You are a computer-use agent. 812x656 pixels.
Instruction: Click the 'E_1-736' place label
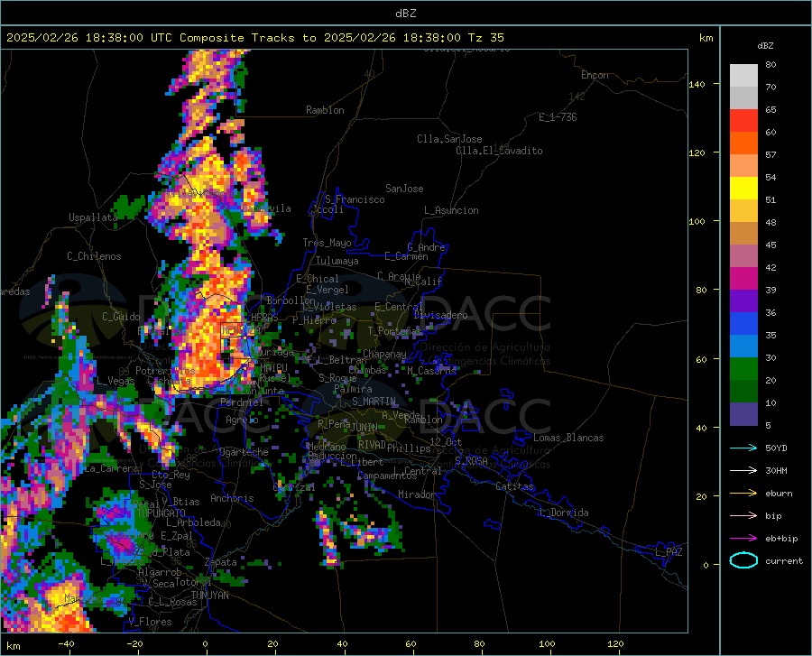[x=558, y=117]
